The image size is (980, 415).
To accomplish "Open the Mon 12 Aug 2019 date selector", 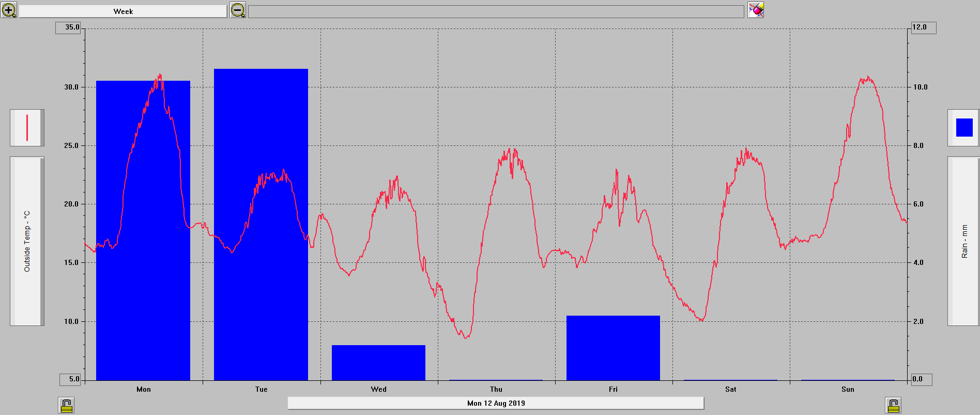I will (496, 403).
